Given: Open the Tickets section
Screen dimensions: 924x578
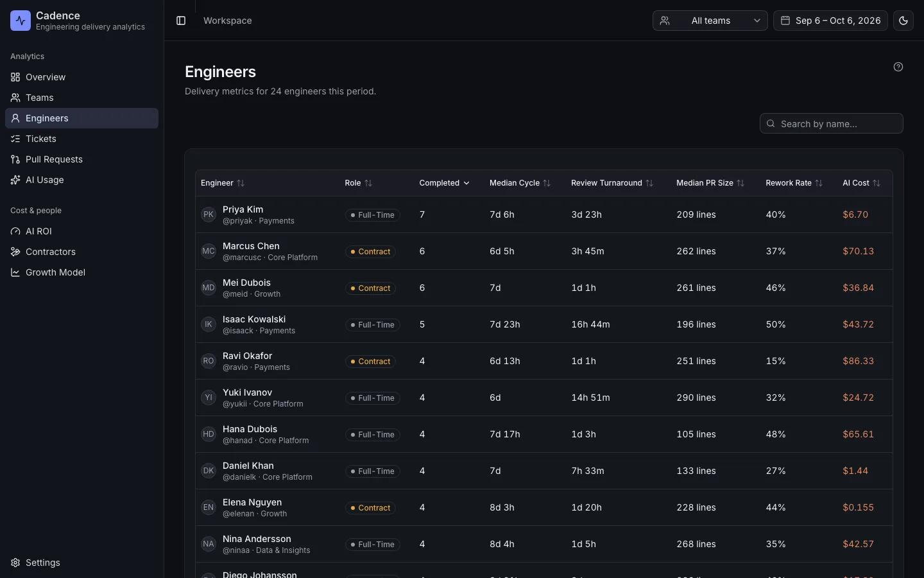Looking at the screenshot, I should 81,139.
